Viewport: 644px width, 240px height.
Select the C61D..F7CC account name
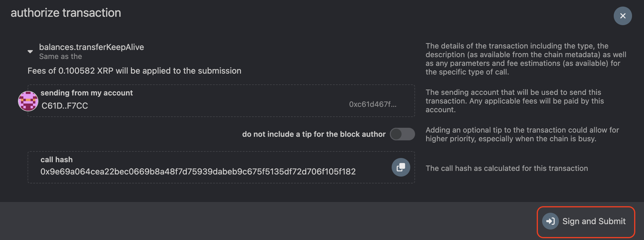pos(65,106)
